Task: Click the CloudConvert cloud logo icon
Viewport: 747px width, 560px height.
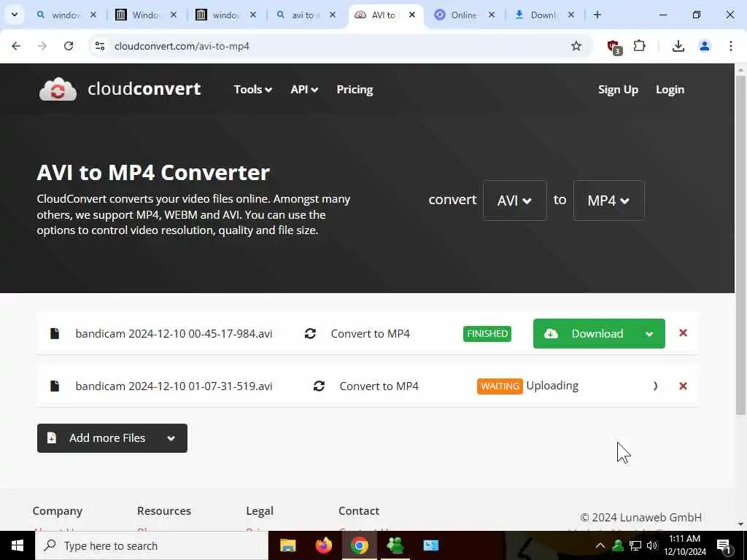Action: tap(58, 89)
